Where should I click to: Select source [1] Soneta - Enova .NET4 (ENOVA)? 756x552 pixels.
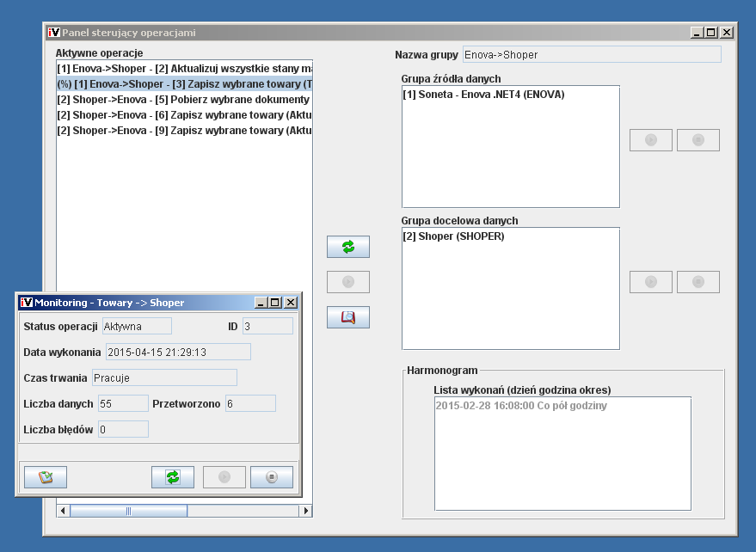(x=511, y=95)
